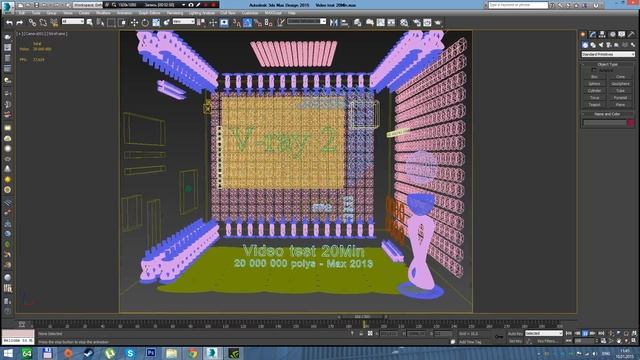Open the Selected key filter dropdown
The width and height of the screenshot is (640, 360).
(x=544, y=333)
